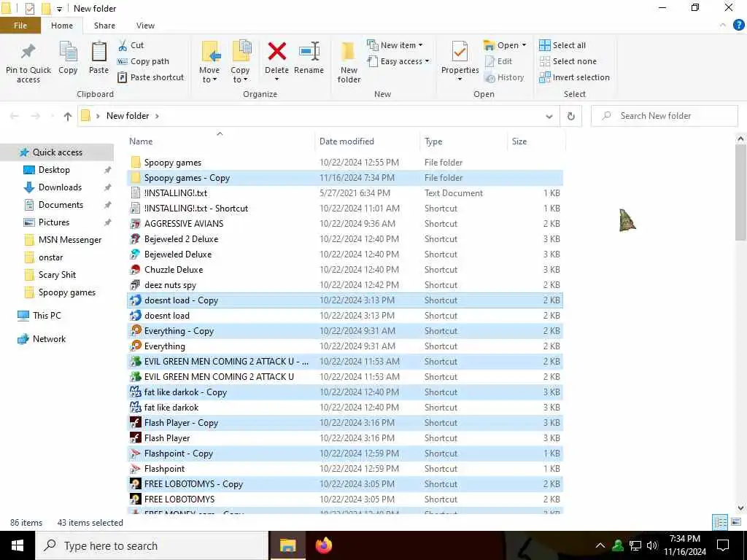Screen dimensions: 747x560
Task: Switch to the Details view icon in the status bar
Action: pos(720,522)
